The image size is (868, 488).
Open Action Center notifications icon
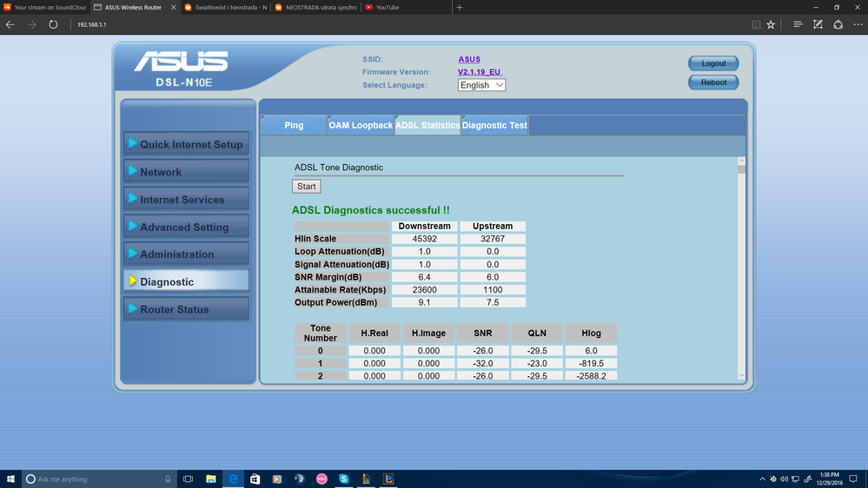pyautogui.click(x=853, y=479)
